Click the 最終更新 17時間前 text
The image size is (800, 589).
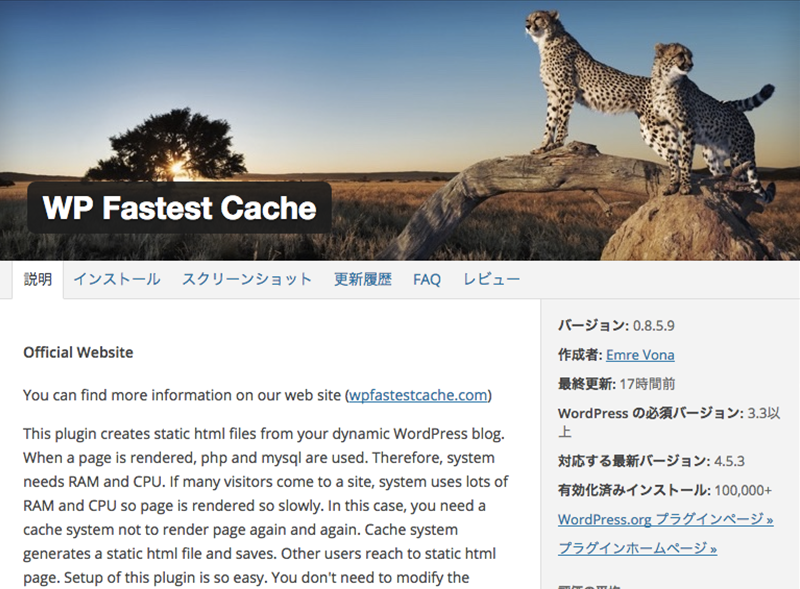click(616, 384)
